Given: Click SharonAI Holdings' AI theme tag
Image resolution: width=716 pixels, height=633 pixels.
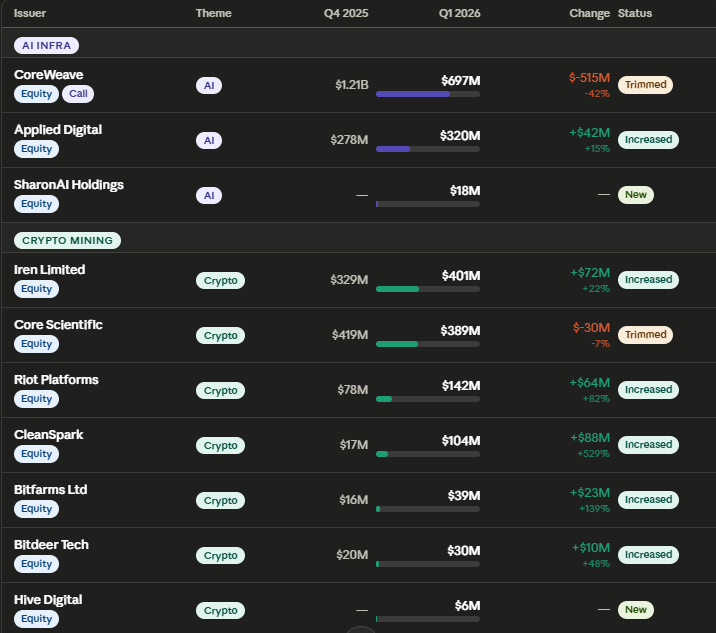Looking at the screenshot, I should pos(209,195).
